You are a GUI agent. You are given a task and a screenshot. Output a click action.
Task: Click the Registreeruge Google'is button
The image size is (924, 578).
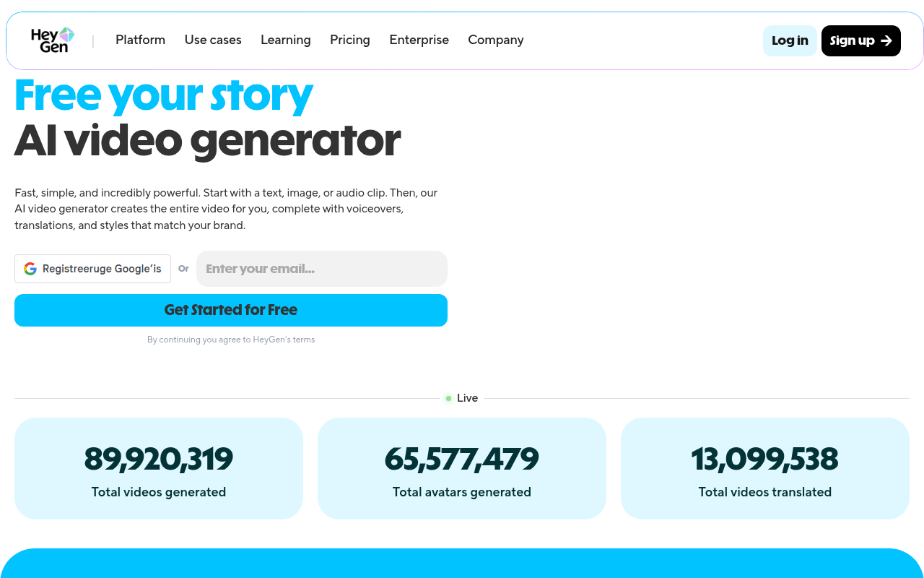[92, 268]
